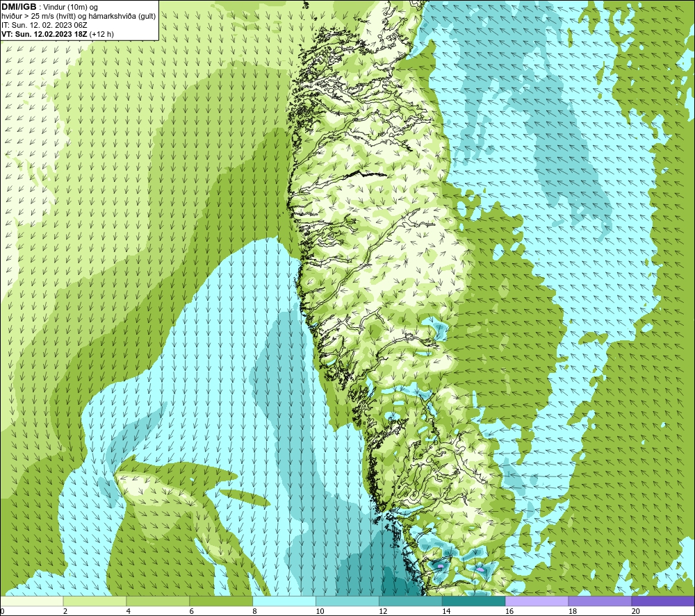Click the 2–4 m/s light green swatch
Screen dimensions: 695x616
95,601
